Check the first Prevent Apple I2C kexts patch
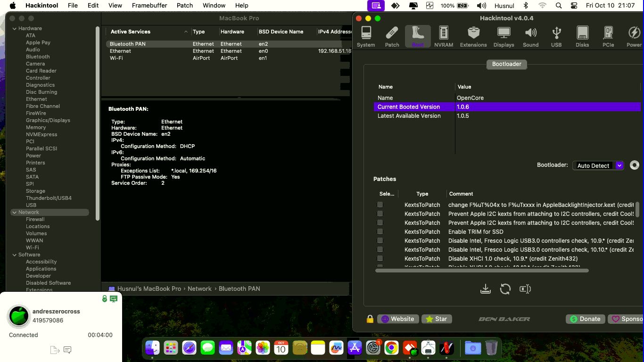 380,214
